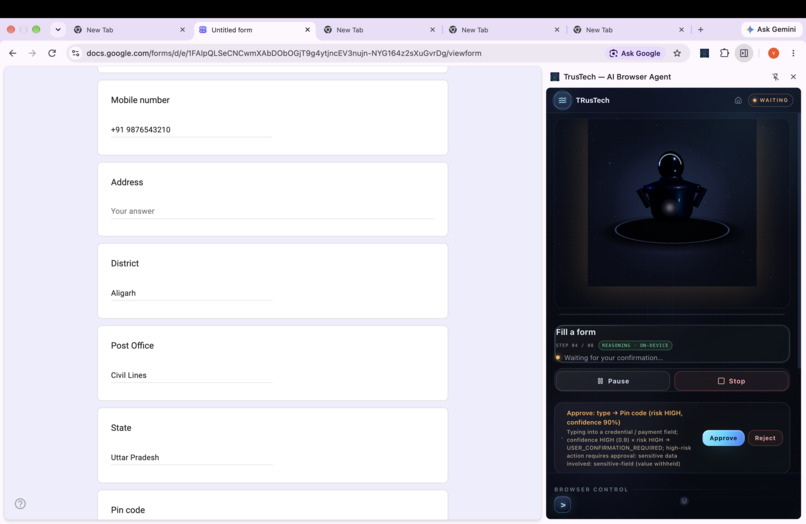Approve the Pin code typing action
This screenshot has height=524, width=806.
723,438
